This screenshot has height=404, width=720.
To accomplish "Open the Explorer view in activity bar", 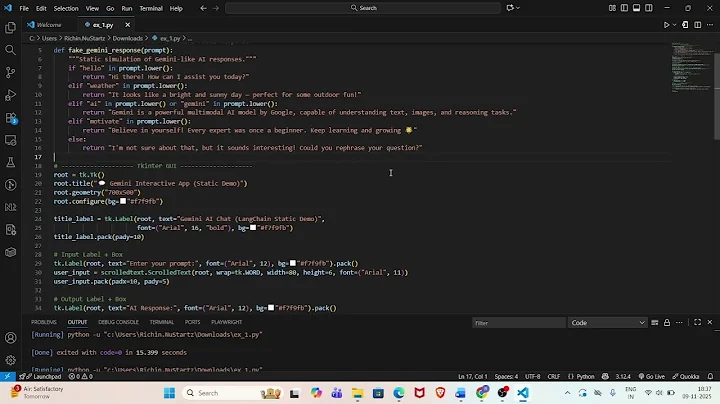I will [10, 28].
